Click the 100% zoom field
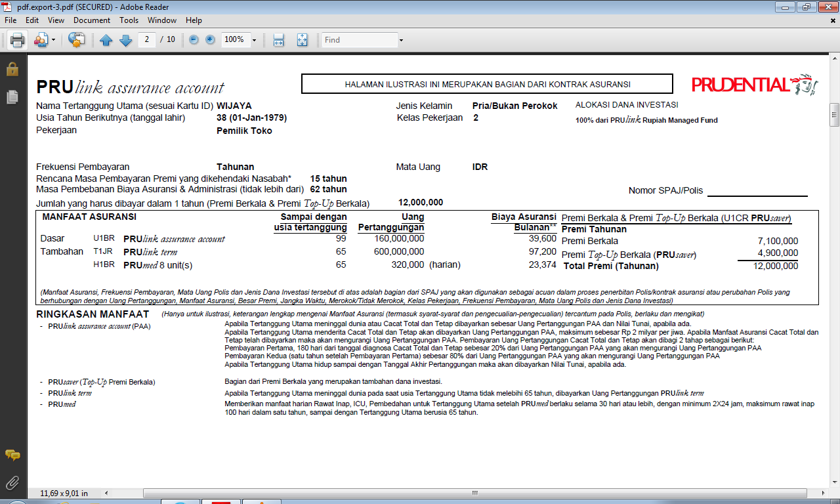Image resolution: width=840 pixels, height=504 pixels. click(235, 39)
